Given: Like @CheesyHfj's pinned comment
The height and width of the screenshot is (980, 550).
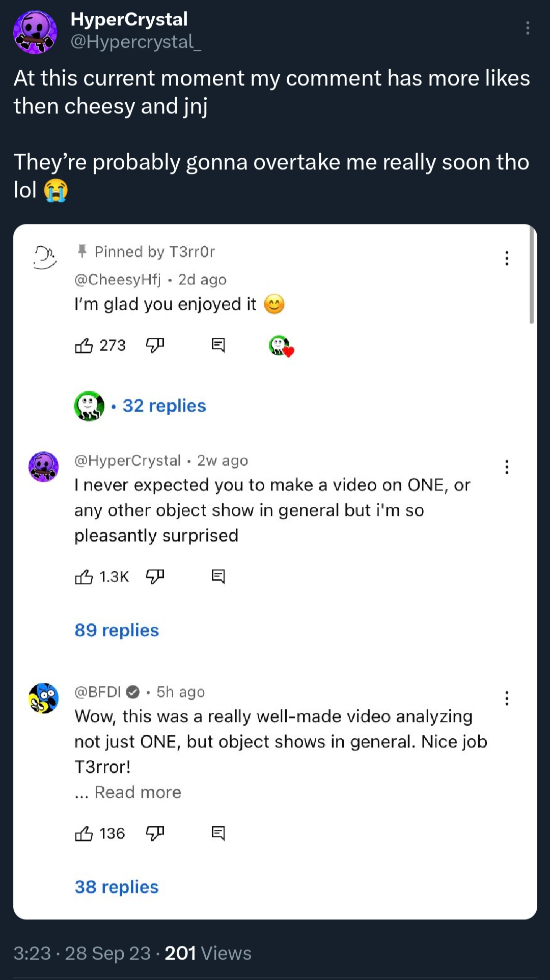Looking at the screenshot, I should (86, 345).
